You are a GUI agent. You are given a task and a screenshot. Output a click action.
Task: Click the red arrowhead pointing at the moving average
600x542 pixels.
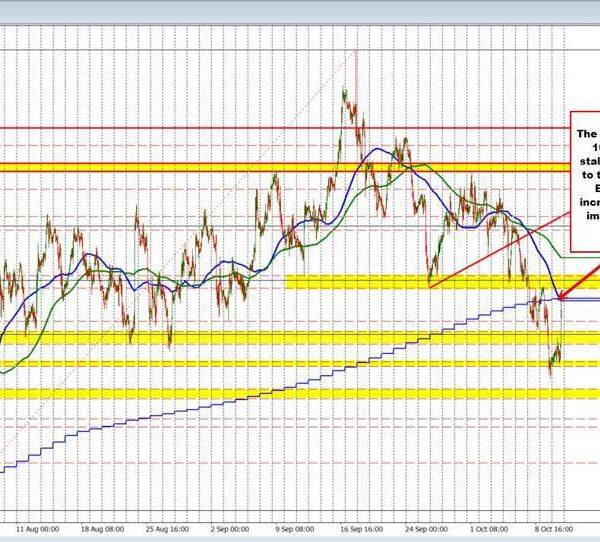click(x=561, y=296)
